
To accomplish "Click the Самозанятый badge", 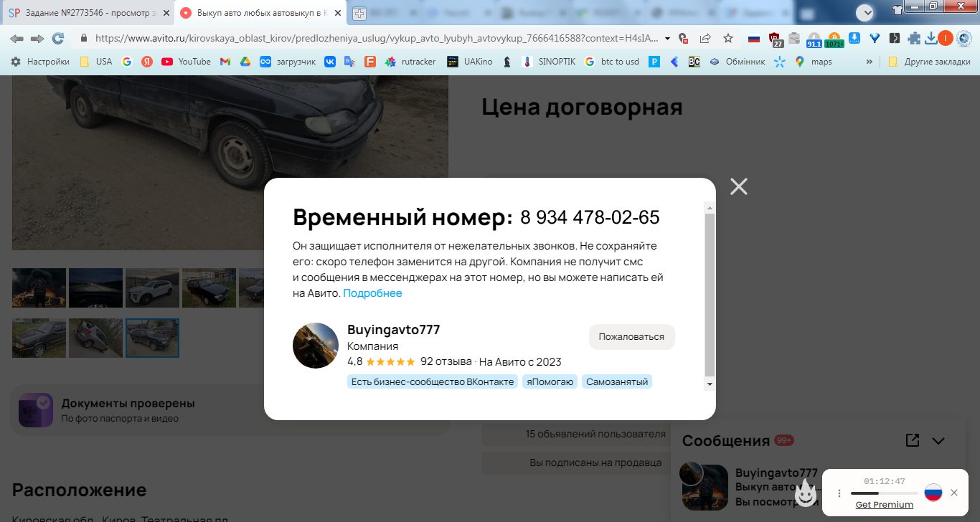I will click(617, 381).
